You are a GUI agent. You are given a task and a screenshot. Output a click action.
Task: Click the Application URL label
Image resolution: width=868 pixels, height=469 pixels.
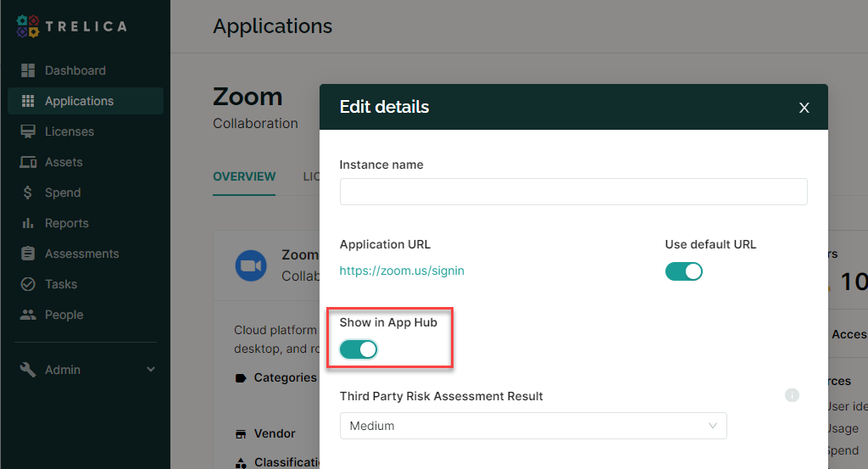click(385, 244)
